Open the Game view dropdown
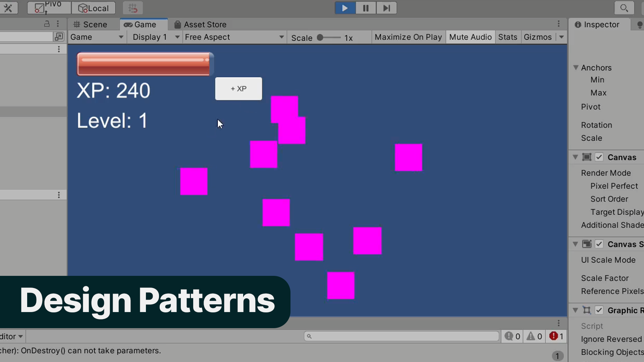644x362 pixels. [x=97, y=37]
